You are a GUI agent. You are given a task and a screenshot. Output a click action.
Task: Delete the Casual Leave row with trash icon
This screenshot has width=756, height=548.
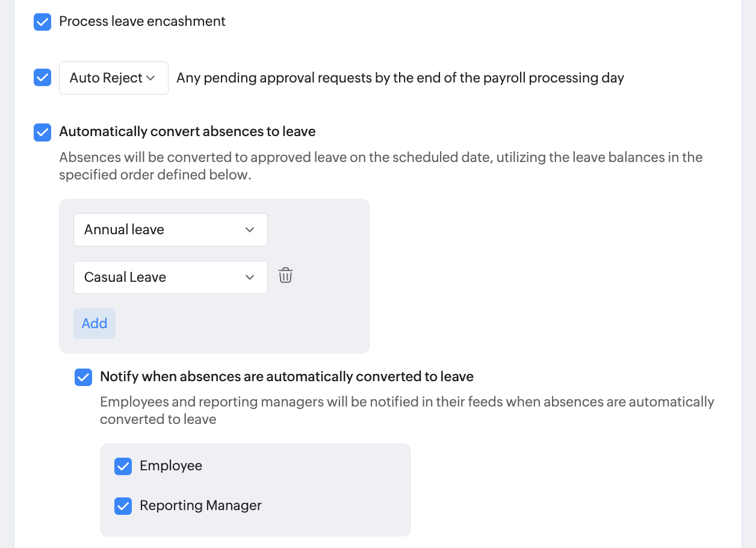click(285, 276)
